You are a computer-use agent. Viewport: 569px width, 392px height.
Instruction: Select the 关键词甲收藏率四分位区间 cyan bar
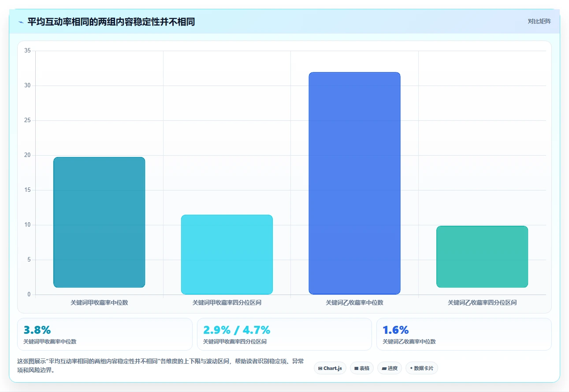click(x=227, y=254)
